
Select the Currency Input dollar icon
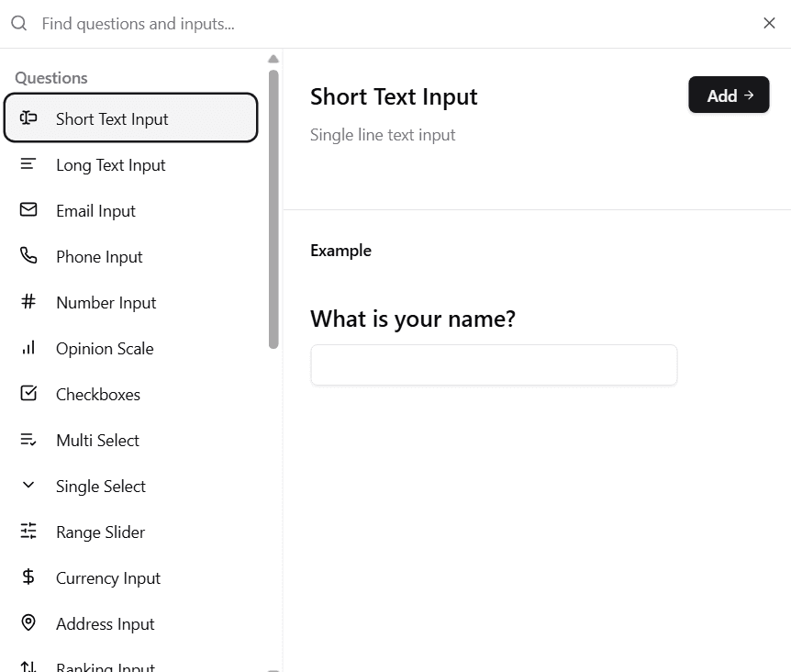click(28, 577)
